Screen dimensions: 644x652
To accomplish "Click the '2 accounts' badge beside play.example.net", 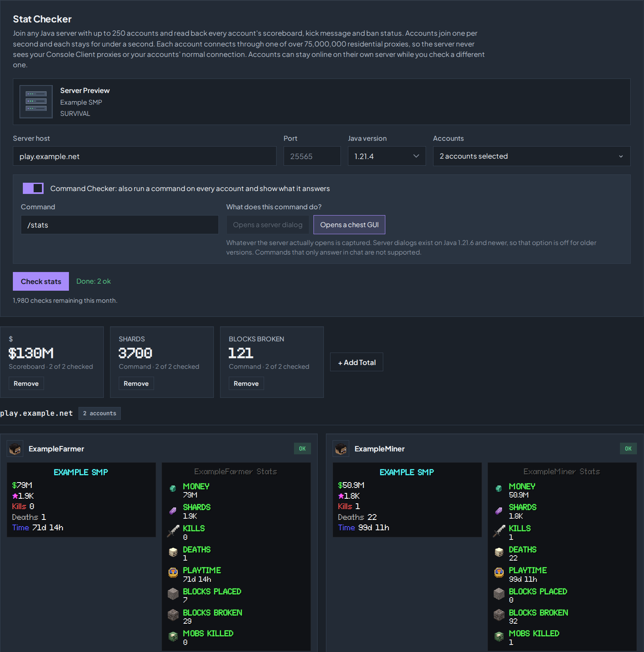I will (x=100, y=413).
